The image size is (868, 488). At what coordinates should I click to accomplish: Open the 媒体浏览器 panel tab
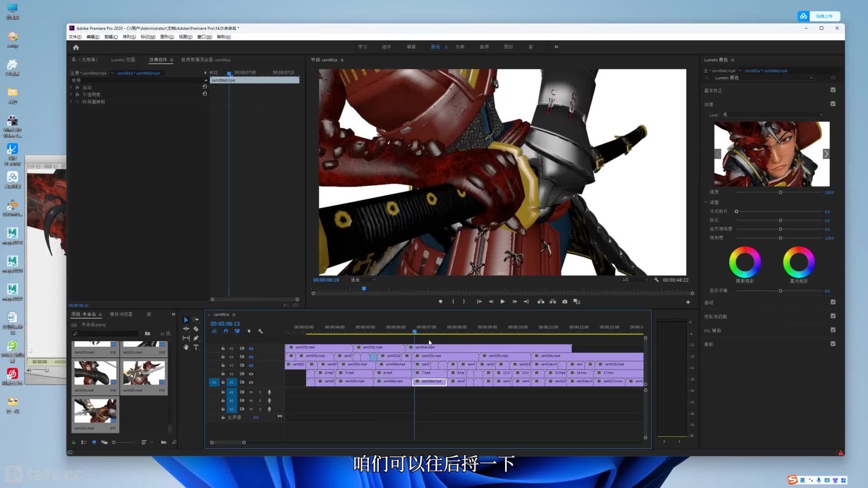click(x=121, y=314)
